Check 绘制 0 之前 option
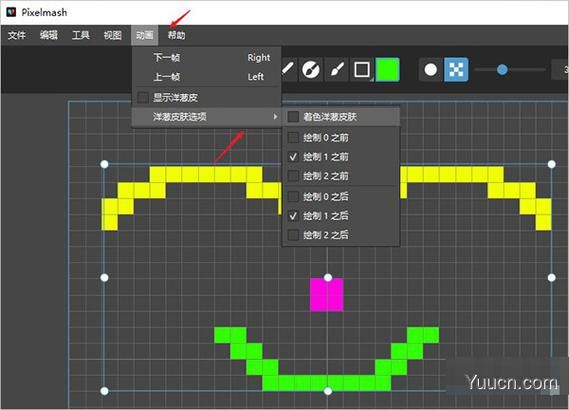The height and width of the screenshot is (410, 569). [x=293, y=138]
